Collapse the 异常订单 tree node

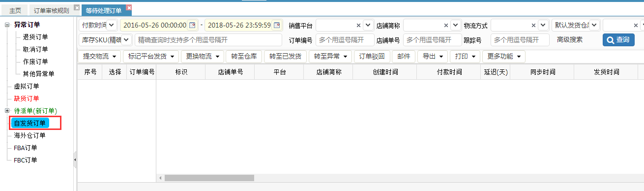point(7,25)
